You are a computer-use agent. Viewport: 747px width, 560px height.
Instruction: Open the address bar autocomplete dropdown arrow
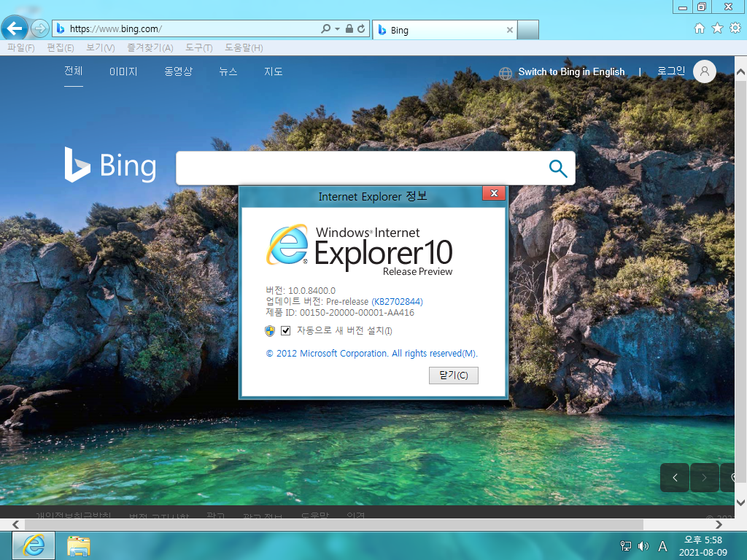point(337,29)
